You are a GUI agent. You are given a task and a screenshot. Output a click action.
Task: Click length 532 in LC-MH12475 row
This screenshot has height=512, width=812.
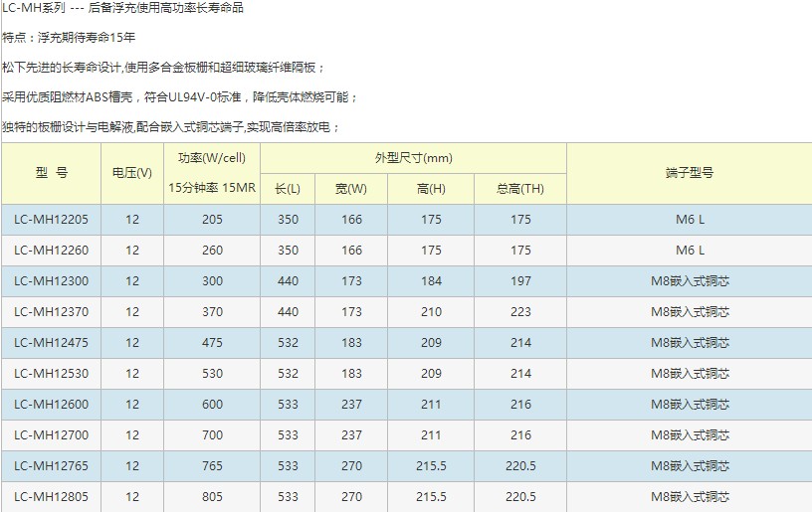tap(288, 342)
